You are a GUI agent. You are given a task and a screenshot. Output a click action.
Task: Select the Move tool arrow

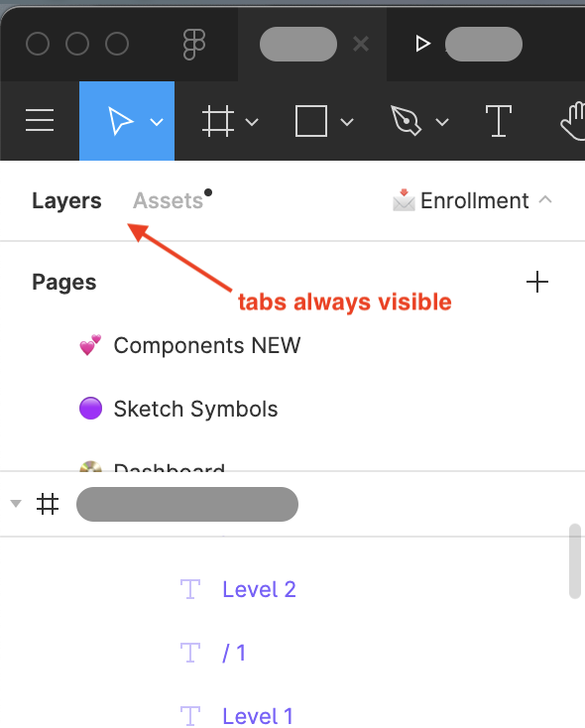(x=120, y=121)
